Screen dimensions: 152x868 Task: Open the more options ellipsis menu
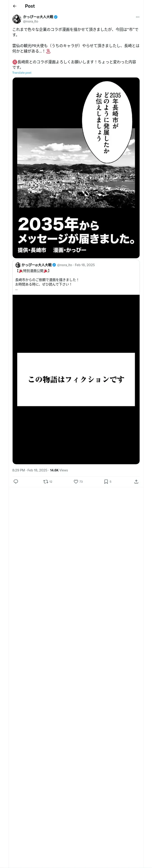click(x=138, y=17)
